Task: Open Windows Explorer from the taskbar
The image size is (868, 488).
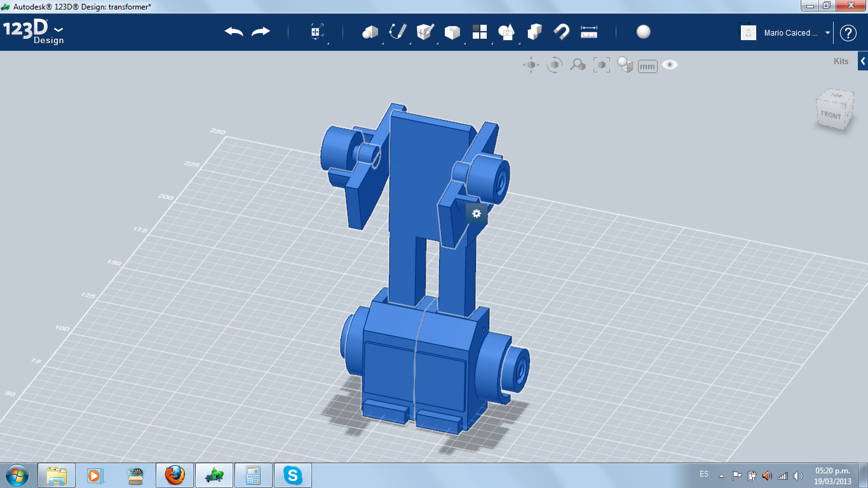Action: pyautogui.click(x=57, y=475)
